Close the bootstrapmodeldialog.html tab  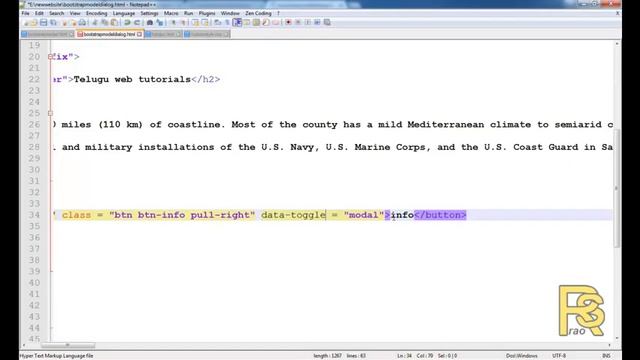tap(140, 34)
